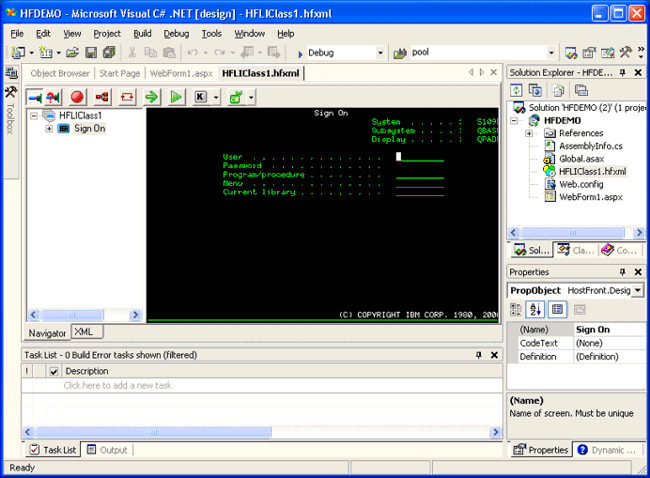Click the K keyboard icon
The width and height of the screenshot is (650, 478).
pos(201,97)
